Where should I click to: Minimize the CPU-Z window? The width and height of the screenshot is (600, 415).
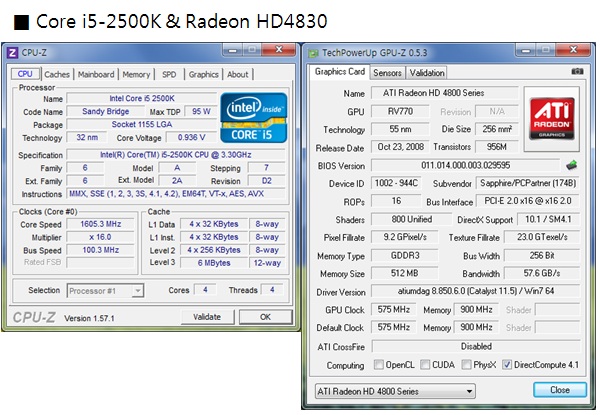(x=232, y=50)
